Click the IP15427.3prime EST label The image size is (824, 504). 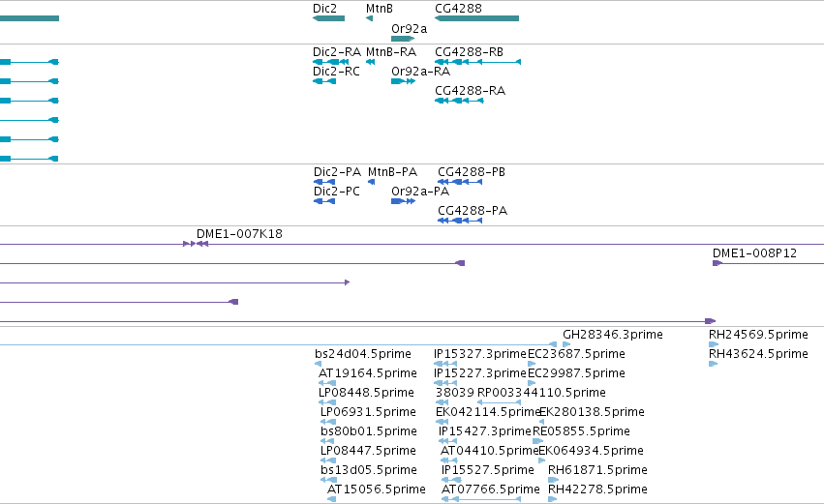pos(485,432)
